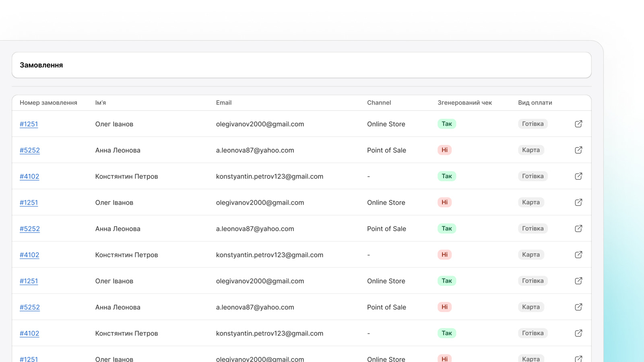Open order #5252 link with Так receipt
Screen dimensions: 644x362
coord(30,228)
